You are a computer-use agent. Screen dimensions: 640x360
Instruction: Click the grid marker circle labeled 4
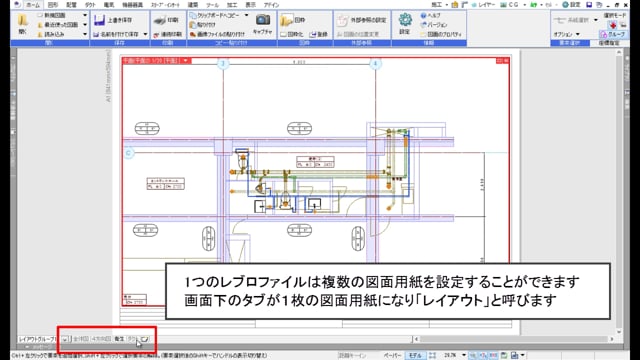tap(375, 64)
